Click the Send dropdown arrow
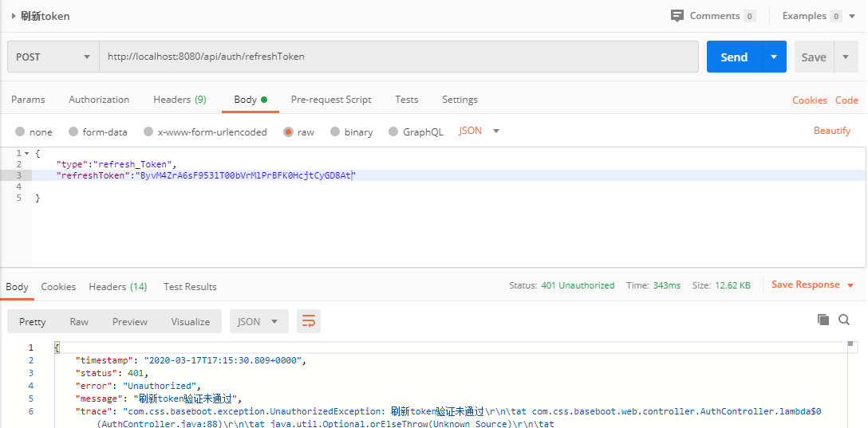868x428 pixels. pyautogui.click(x=774, y=57)
